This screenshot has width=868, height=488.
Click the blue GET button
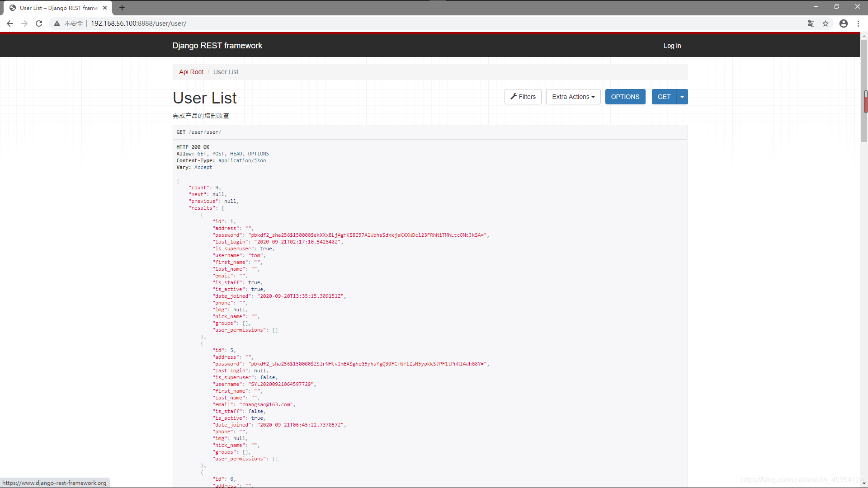pyautogui.click(x=664, y=97)
